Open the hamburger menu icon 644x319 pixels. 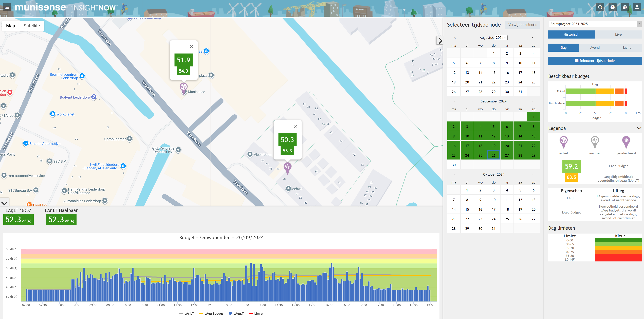[x=7, y=7]
